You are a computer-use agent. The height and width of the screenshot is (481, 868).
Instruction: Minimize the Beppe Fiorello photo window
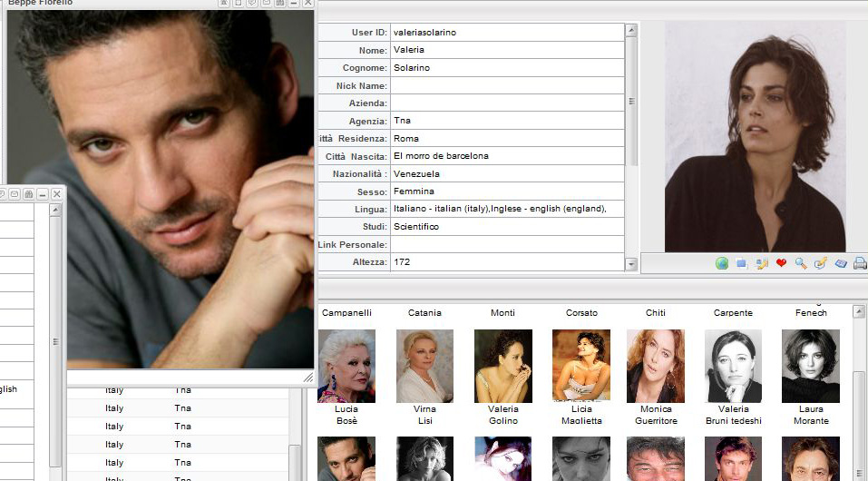click(x=295, y=3)
